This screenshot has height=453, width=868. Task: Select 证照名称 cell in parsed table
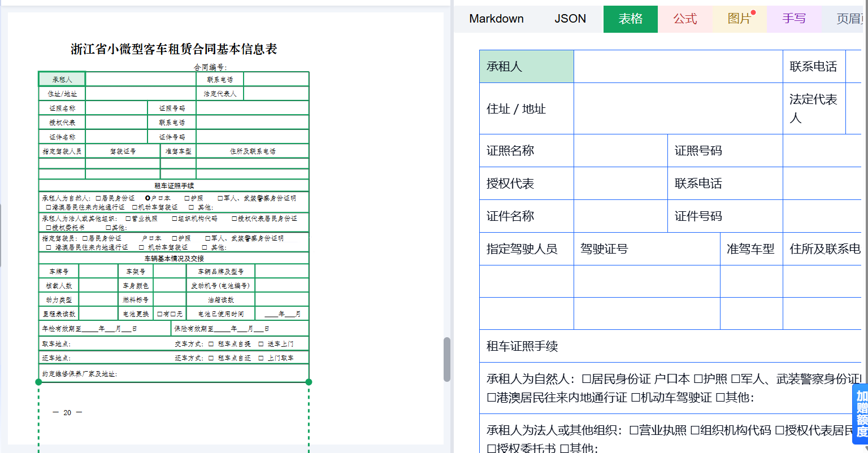527,151
